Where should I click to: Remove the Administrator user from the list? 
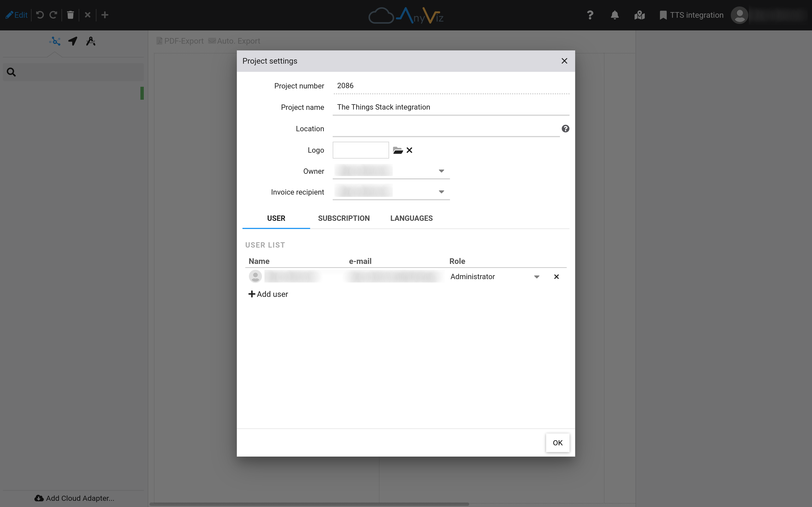(x=556, y=277)
